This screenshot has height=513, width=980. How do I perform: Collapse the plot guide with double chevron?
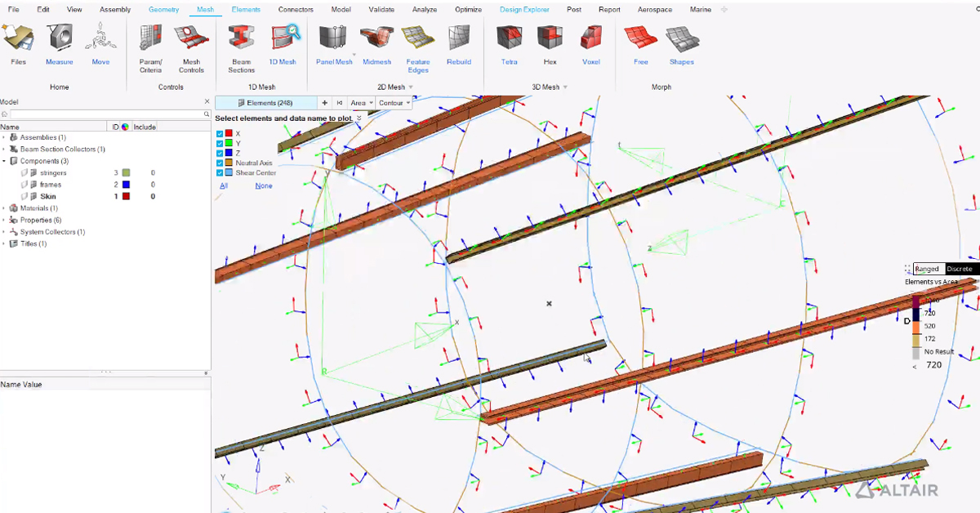(359, 118)
